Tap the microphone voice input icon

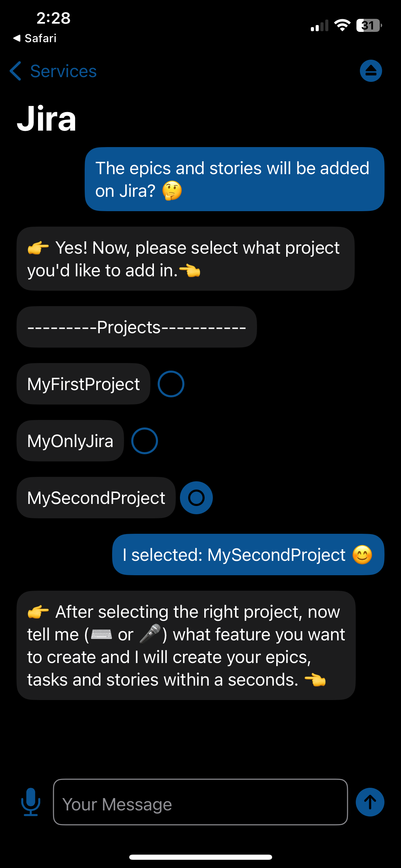31,802
